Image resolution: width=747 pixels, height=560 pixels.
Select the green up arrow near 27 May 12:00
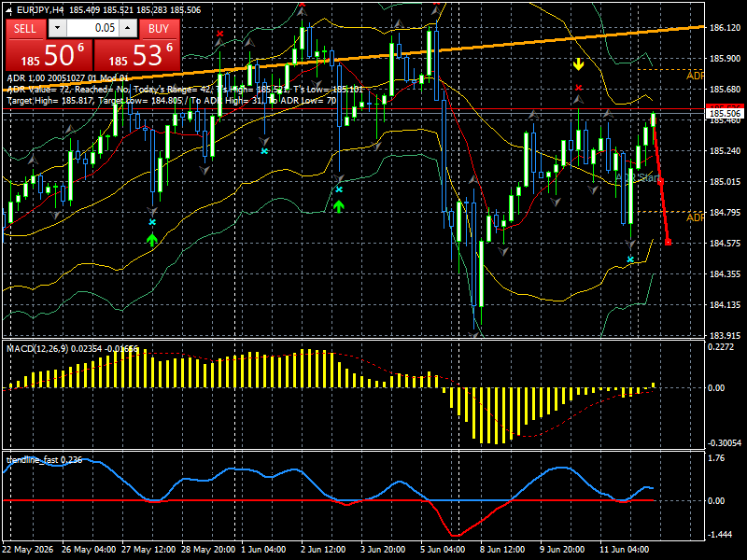click(x=152, y=240)
